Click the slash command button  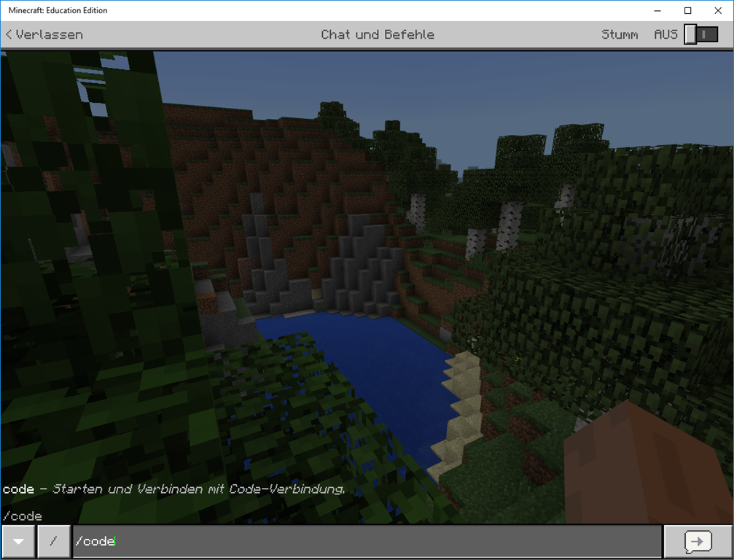[53, 542]
